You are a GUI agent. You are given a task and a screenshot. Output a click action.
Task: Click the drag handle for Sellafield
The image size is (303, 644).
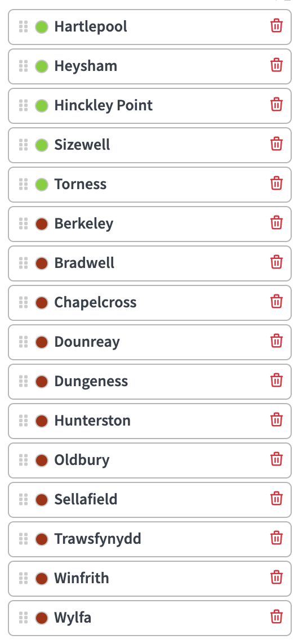click(24, 499)
